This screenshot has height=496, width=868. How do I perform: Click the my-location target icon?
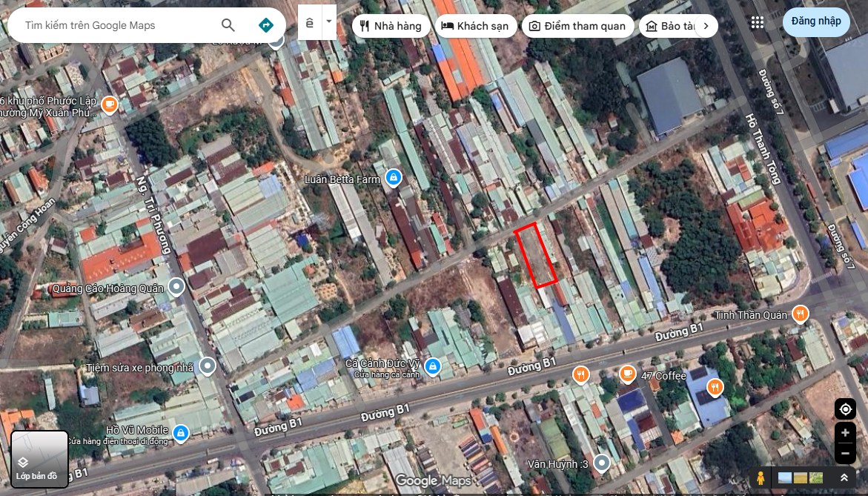pos(845,409)
